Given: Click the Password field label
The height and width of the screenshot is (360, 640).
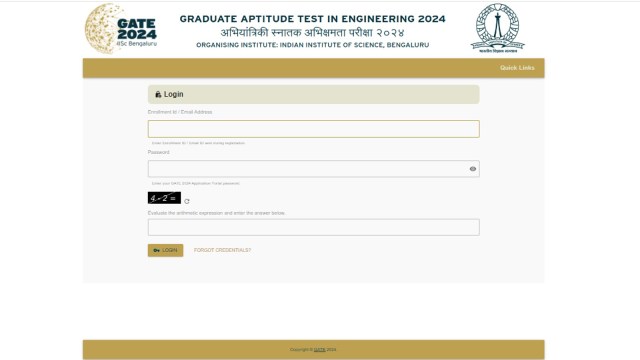Looking at the screenshot, I should click(x=158, y=152).
